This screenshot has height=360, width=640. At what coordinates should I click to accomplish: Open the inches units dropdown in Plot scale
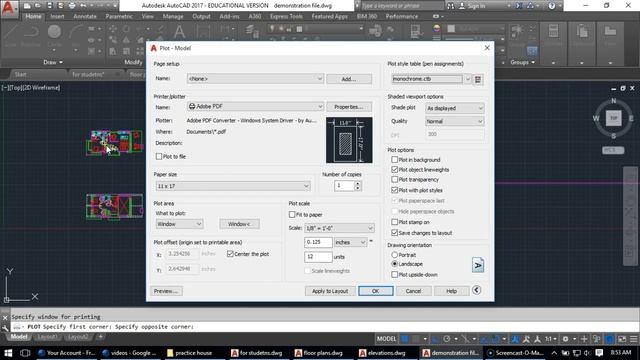click(351, 242)
